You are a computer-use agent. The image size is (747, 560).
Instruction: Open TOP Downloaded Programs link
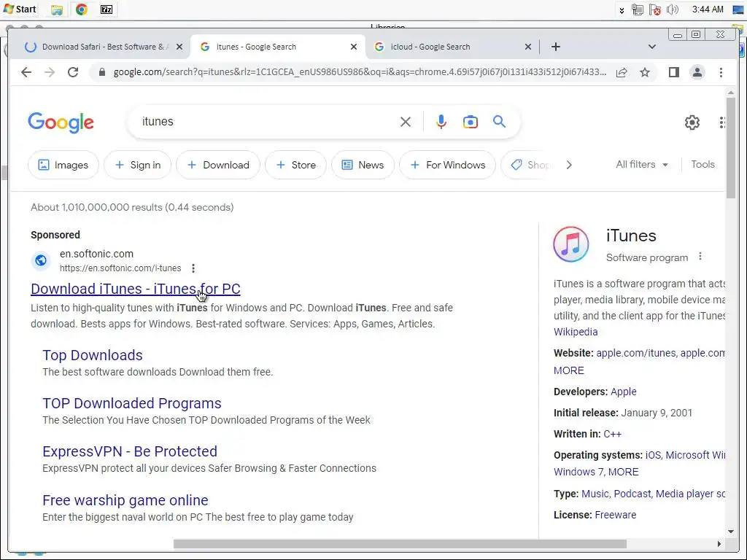click(x=131, y=403)
